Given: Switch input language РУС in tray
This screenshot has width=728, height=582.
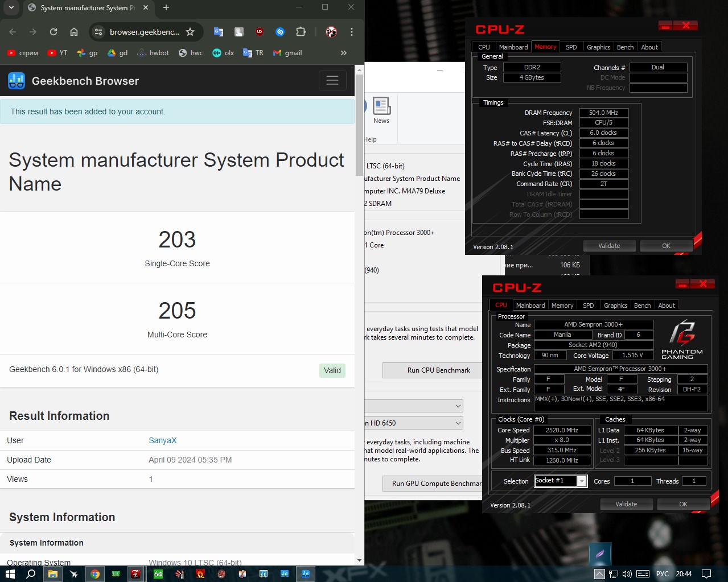Looking at the screenshot, I should 663,573.
